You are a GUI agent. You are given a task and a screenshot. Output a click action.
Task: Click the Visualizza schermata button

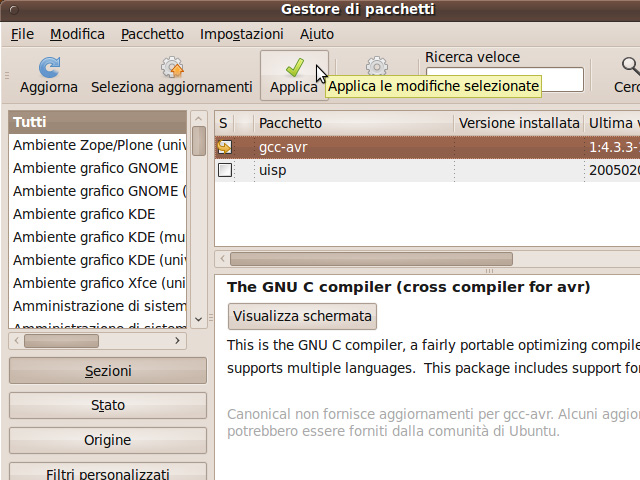pyautogui.click(x=302, y=317)
